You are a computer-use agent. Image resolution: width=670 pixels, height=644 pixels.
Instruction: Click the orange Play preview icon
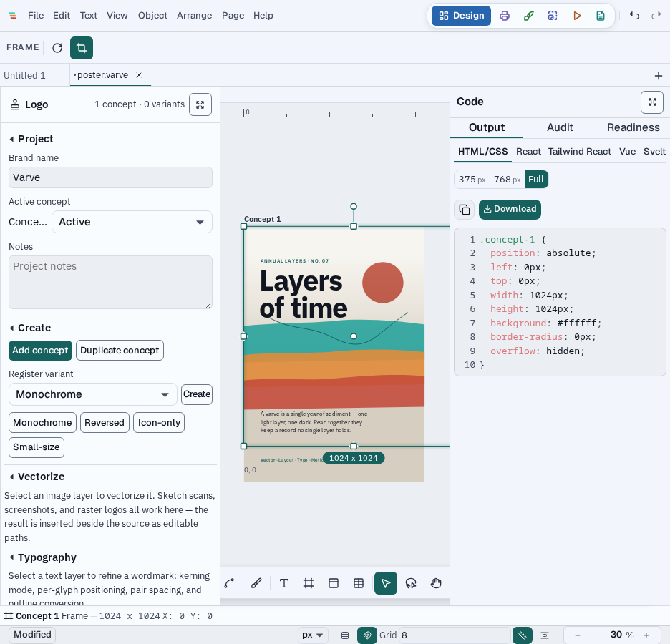577,16
